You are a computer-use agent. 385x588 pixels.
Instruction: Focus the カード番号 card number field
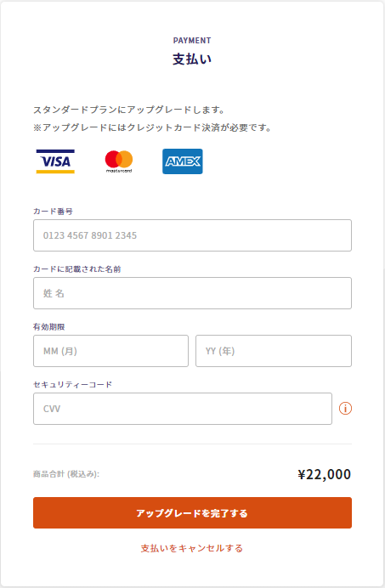click(192, 235)
